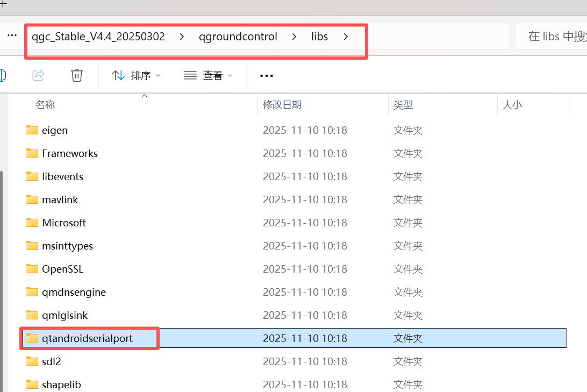Click the qtandroidserialport folder name
The width and height of the screenshot is (587, 392).
(87, 338)
